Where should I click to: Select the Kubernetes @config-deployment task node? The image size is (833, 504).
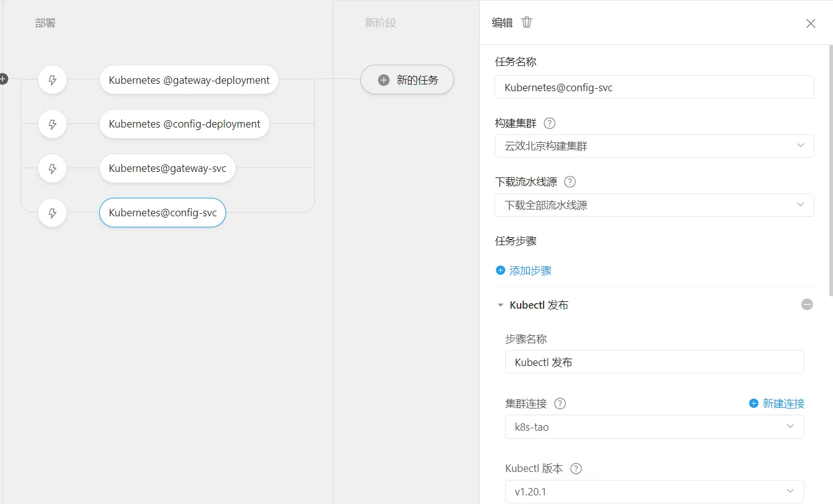click(184, 124)
